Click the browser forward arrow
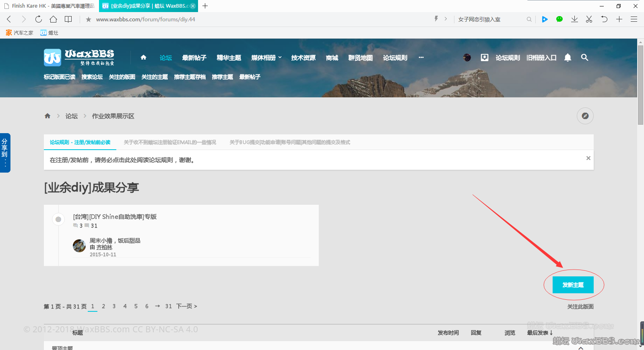The image size is (644, 350). 23,19
